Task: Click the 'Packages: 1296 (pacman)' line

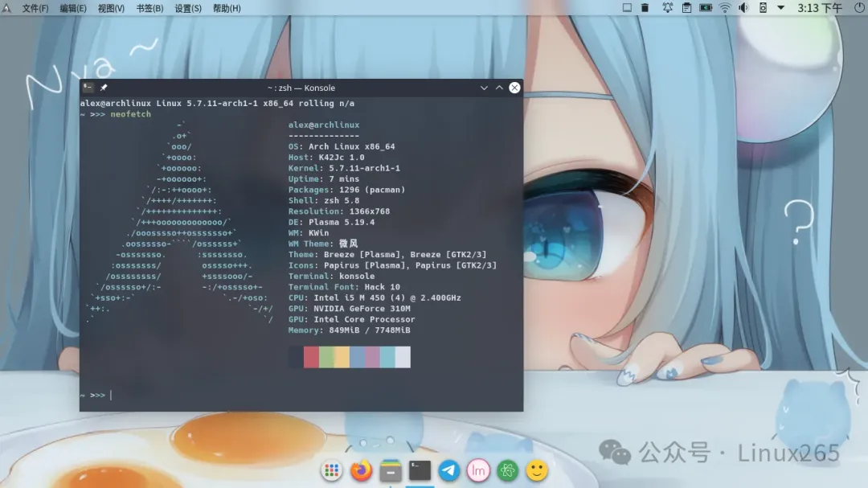Action: (x=346, y=190)
